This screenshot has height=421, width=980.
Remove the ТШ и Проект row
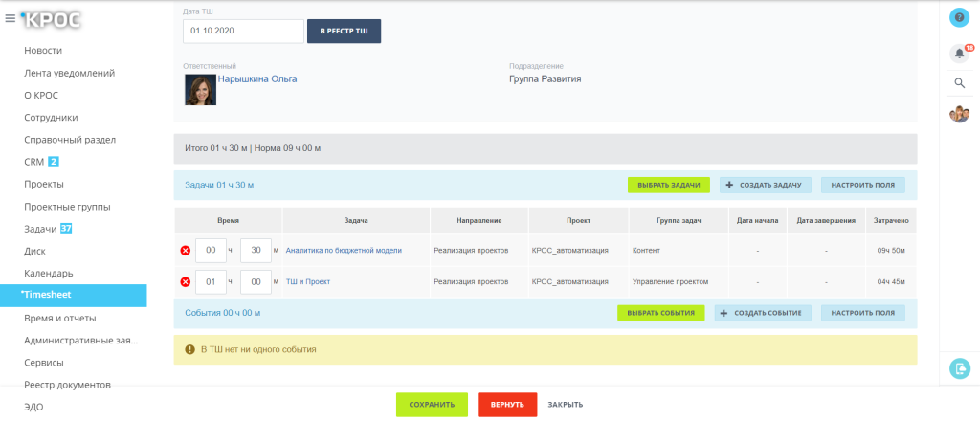(x=185, y=282)
